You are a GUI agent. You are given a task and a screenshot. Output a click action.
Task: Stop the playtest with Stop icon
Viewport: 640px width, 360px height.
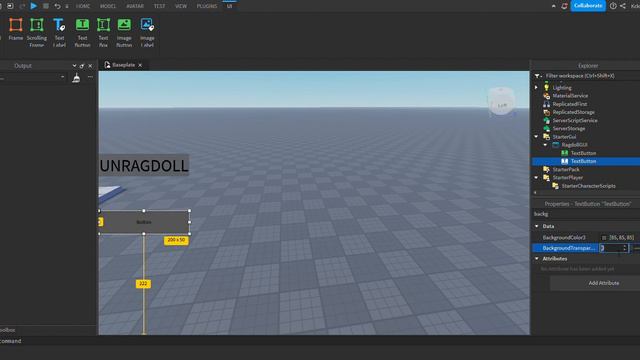pos(46,6)
